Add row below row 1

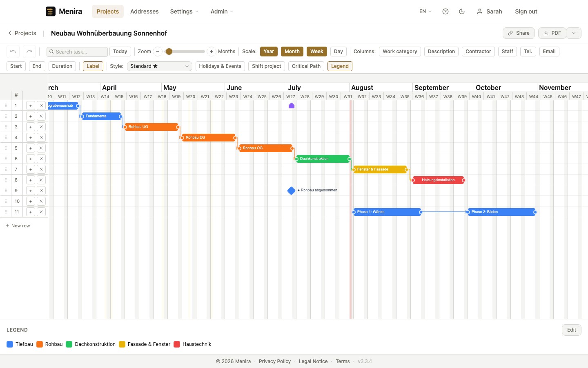[x=31, y=105]
